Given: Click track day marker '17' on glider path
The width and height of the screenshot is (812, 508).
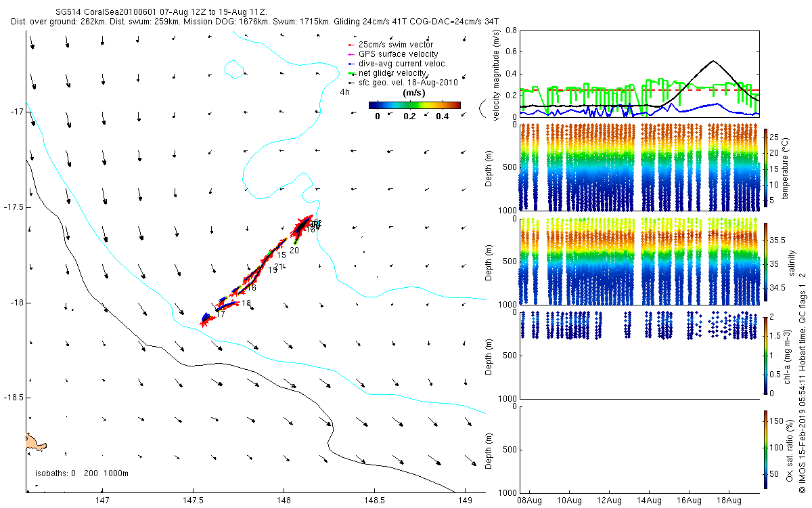Looking at the screenshot, I should click(220, 314).
